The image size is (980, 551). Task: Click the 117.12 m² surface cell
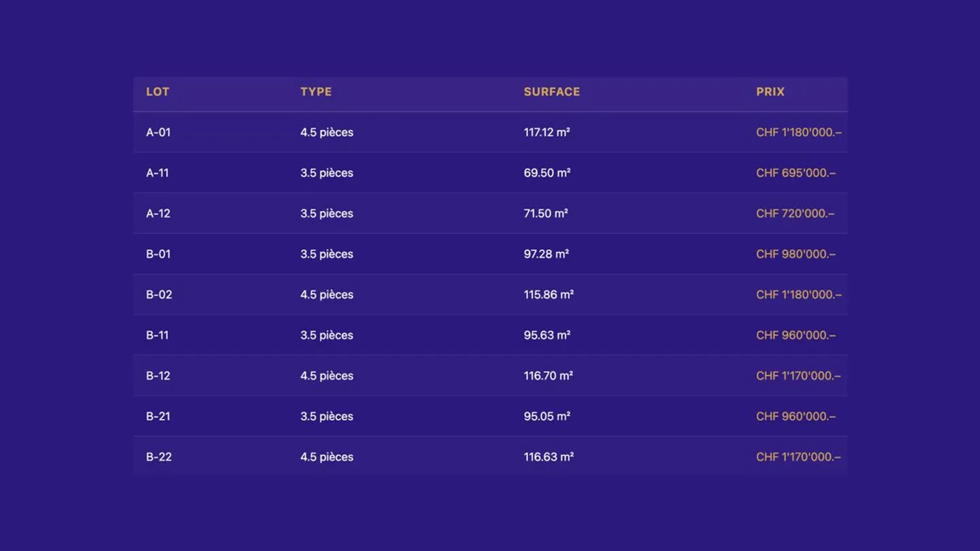[546, 132]
